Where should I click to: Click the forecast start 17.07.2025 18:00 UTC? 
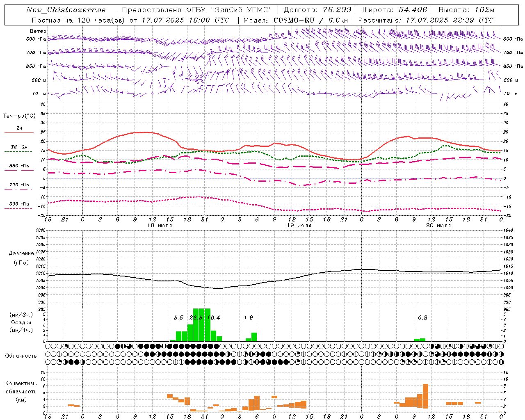pos(185,20)
